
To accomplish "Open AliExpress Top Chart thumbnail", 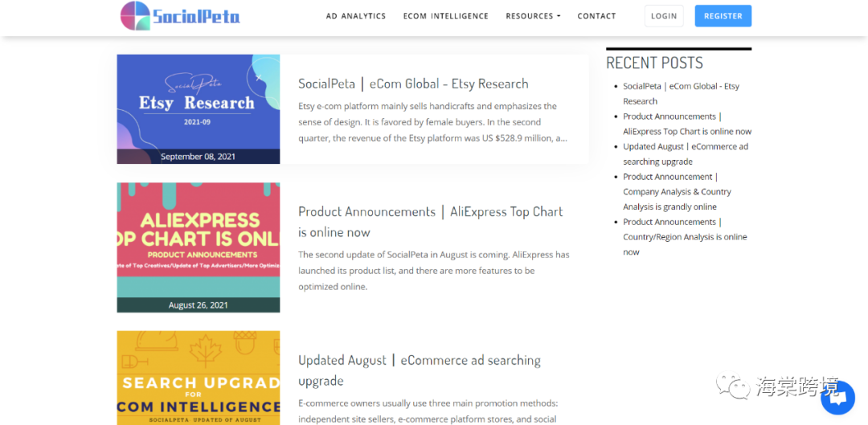I will click(x=199, y=247).
